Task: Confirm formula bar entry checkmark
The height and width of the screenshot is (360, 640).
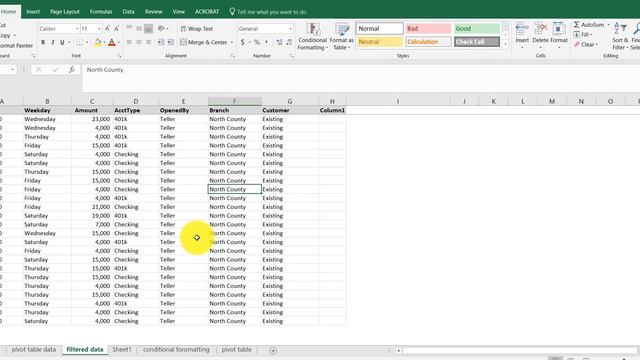Action: pyautogui.click(x=56, y=70)
